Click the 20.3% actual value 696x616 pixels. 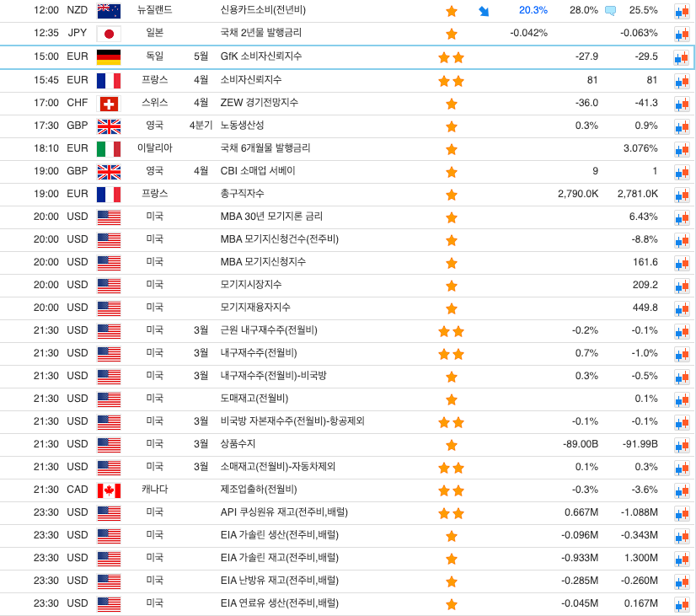point(533,10)
